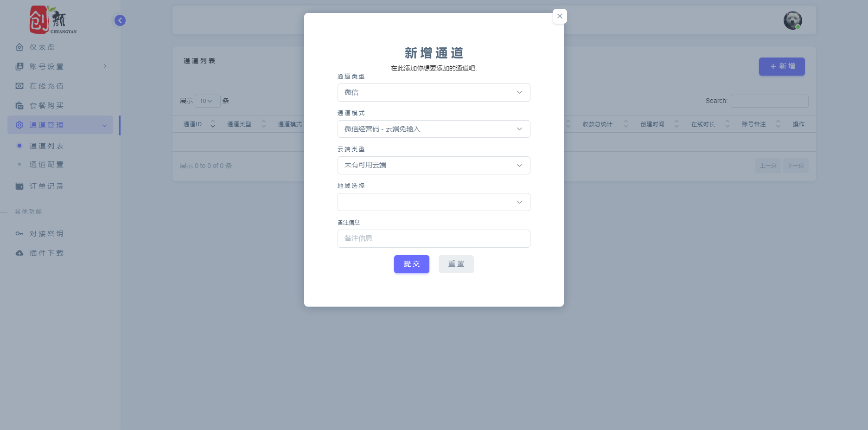Sort table by 在线时长 column
The height and width of the screenshot is (430, 868).
[x=710, y=124]
